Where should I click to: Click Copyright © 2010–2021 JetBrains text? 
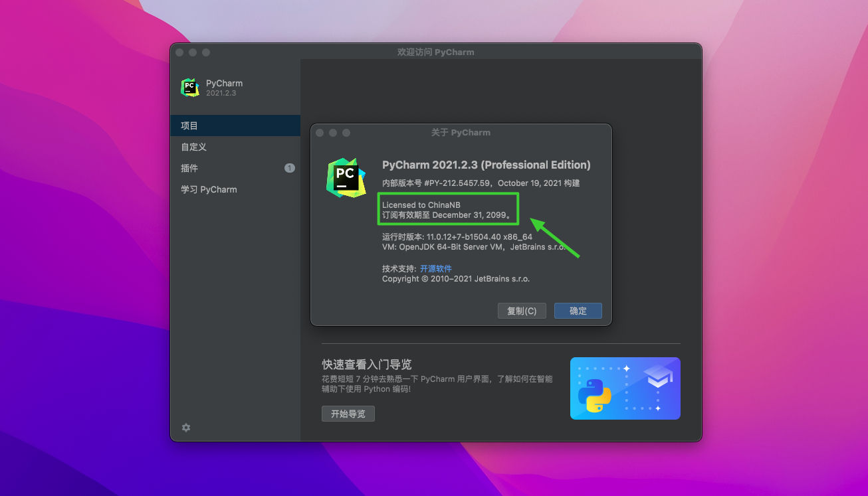[x=456, y=279]
